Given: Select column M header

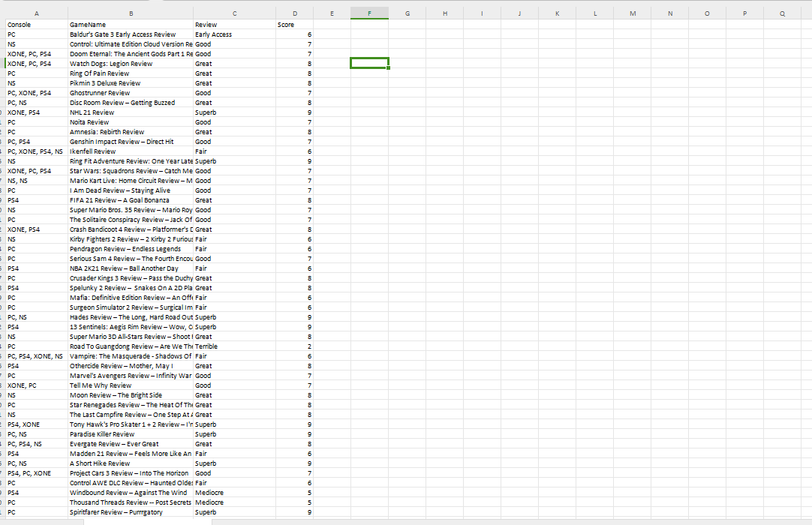Looking at the screenshot, I should coord(633,13).
